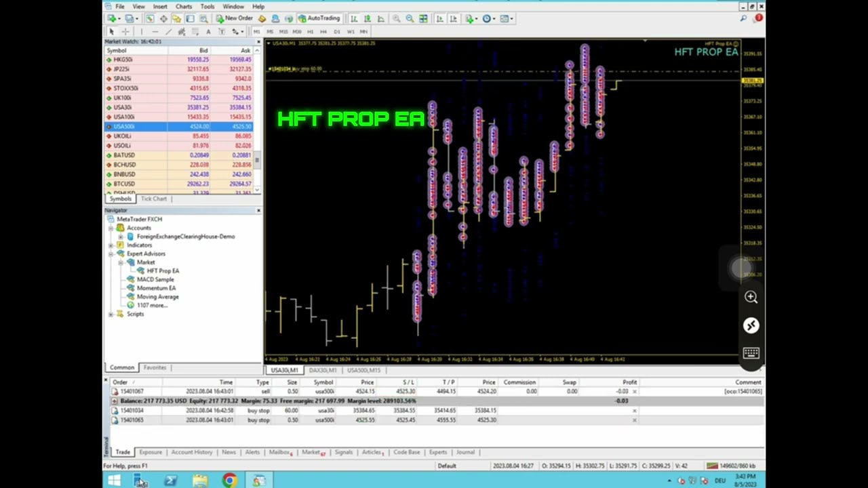The height and width of the screenshot is (488, 868).
Task: Zoom in on the chart
Action: [396, 19]
